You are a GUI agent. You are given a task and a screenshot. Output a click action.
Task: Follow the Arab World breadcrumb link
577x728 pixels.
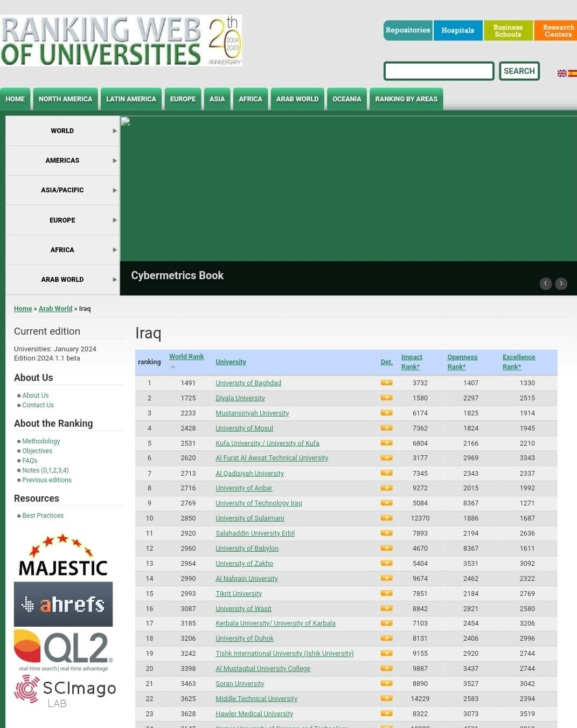[x=55, y=309]
